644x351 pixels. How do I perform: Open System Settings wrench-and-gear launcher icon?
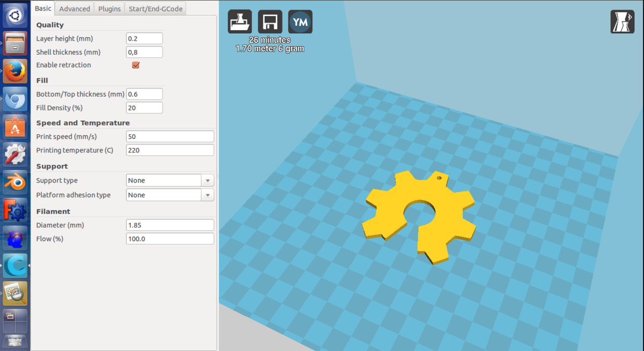pyautogui.click(x=15, y=155)
